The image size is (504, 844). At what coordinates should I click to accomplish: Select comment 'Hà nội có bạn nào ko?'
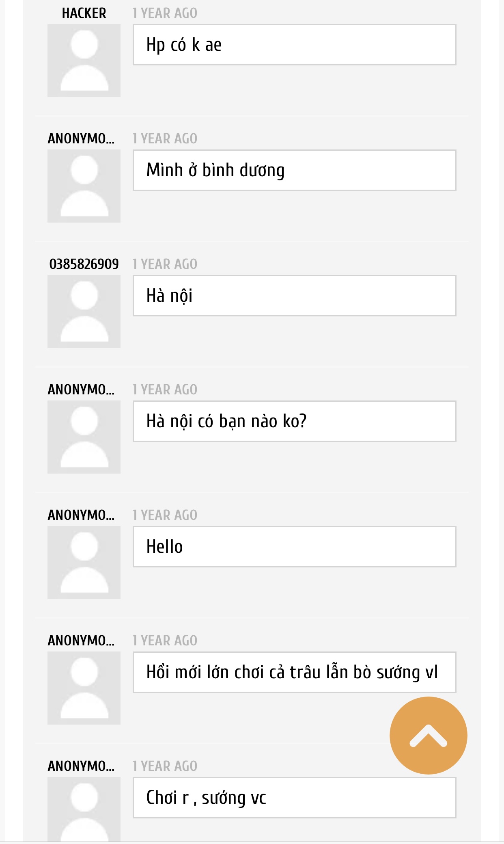[x=295, y=421]
